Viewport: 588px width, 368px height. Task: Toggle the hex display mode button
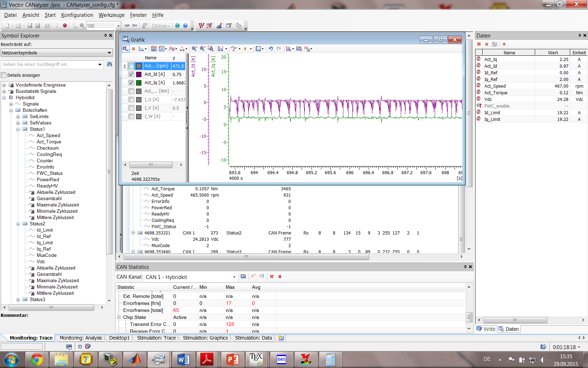[135, 26]
